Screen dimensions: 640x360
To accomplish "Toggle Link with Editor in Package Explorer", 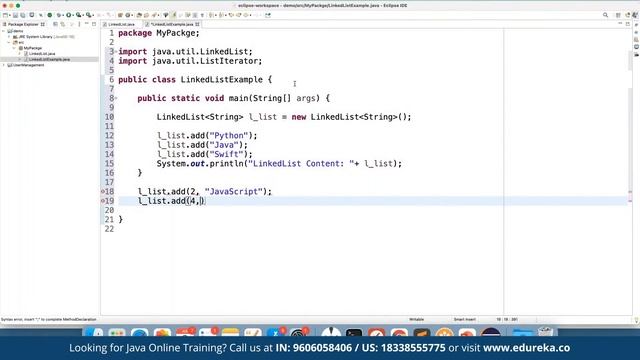I will 63,24.
